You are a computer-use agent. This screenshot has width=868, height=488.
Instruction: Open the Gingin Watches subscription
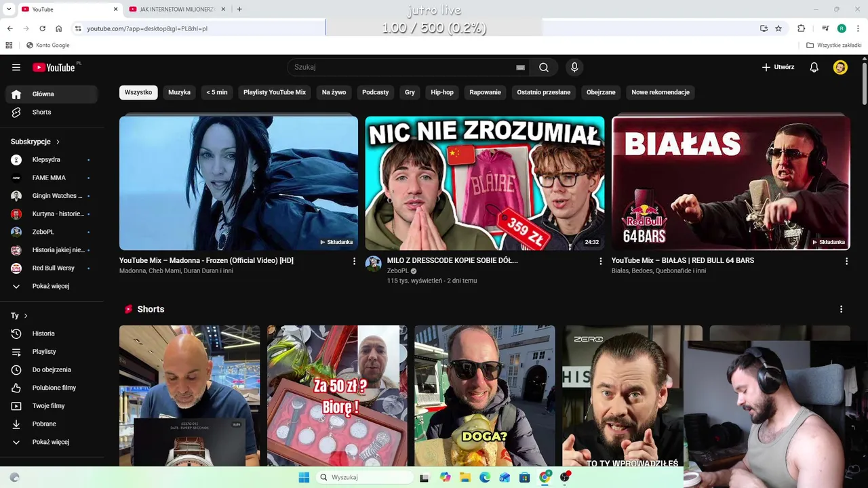point(52,196)
